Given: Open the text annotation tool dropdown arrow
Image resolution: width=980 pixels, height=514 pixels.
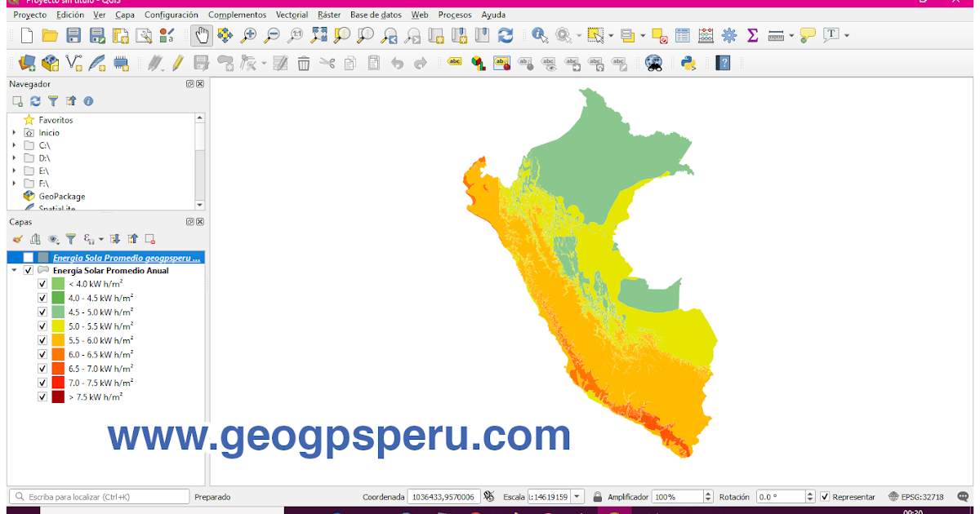Looking at the screenshot, I should (847, 36).
